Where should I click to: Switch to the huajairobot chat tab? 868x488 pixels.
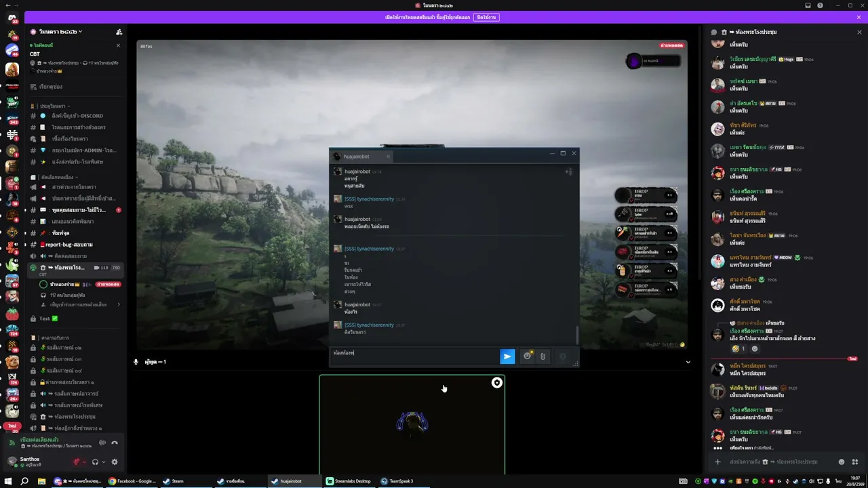click(362, 157)
